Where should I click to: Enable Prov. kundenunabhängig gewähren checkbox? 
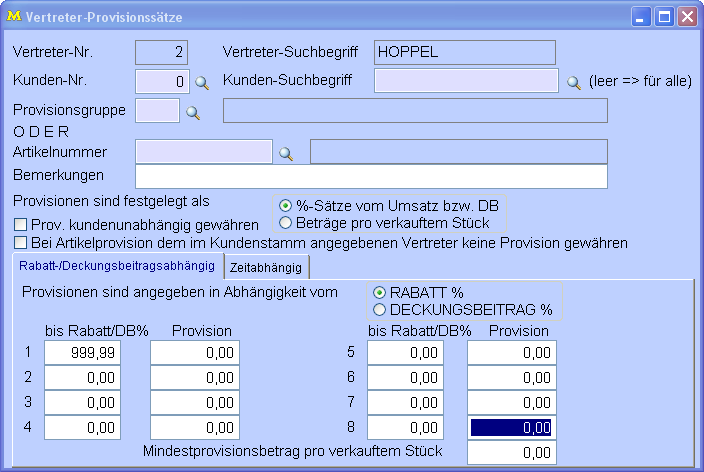tap(20, 224)
